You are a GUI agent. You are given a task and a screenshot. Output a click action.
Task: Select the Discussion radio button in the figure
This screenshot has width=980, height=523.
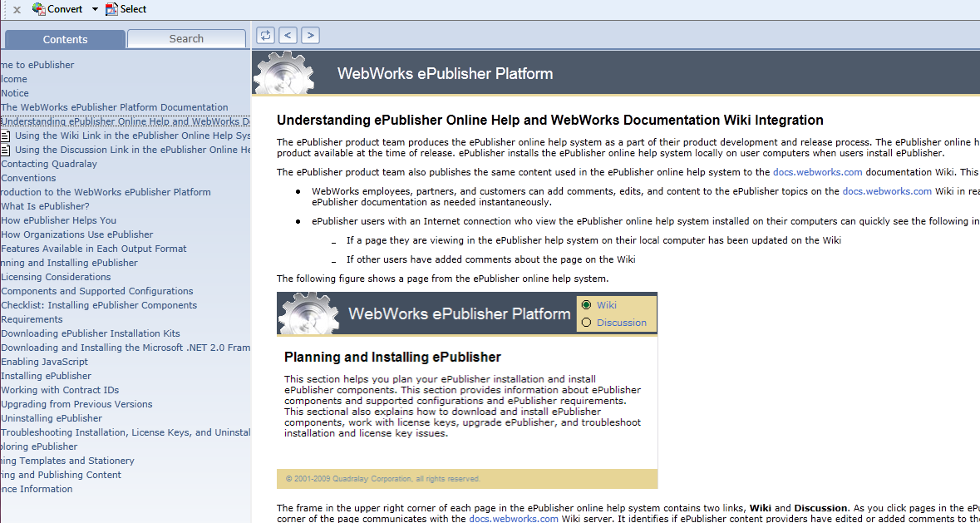point(587,323)
